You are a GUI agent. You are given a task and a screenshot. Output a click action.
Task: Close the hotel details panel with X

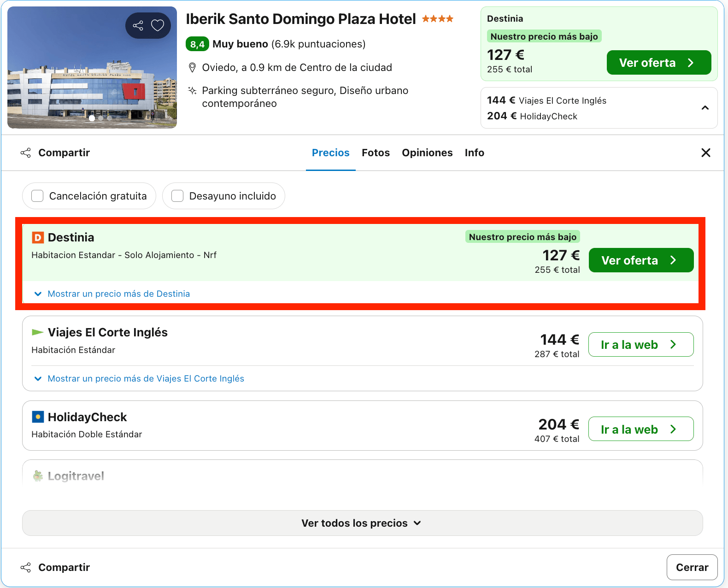point(706,153)
